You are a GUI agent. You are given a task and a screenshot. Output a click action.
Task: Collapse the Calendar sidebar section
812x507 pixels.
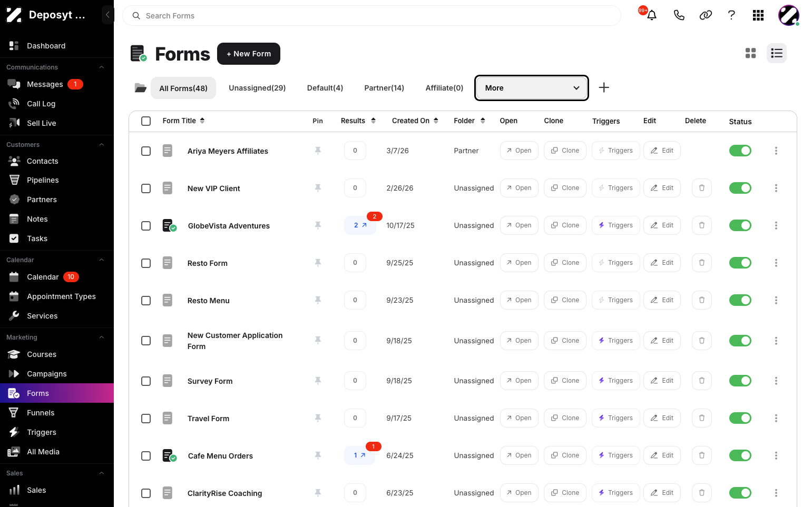click(x=102, y=260)
